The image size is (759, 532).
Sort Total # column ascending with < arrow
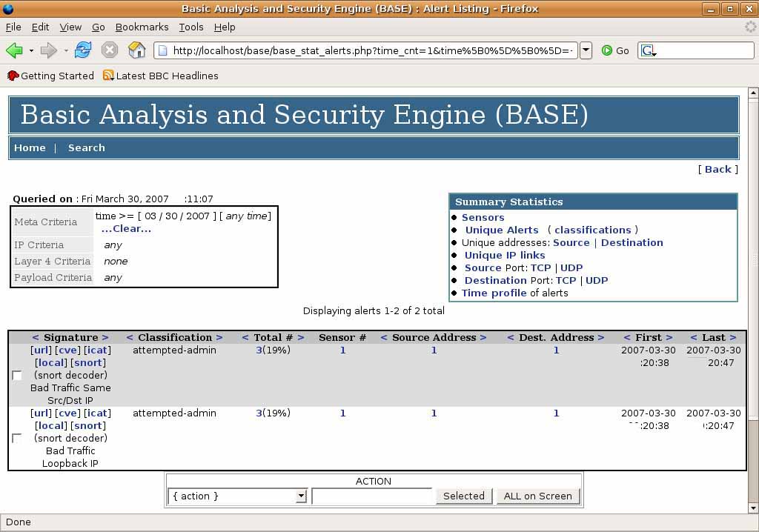(245, 337)
